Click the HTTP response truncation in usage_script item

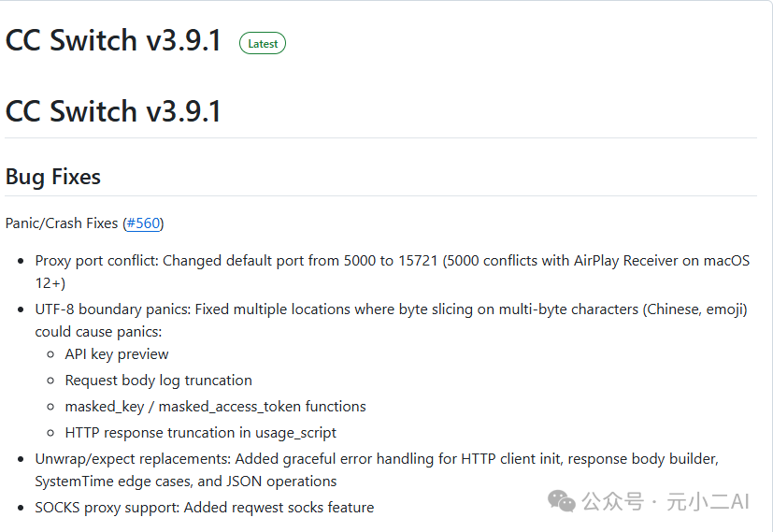click(200, 433)
